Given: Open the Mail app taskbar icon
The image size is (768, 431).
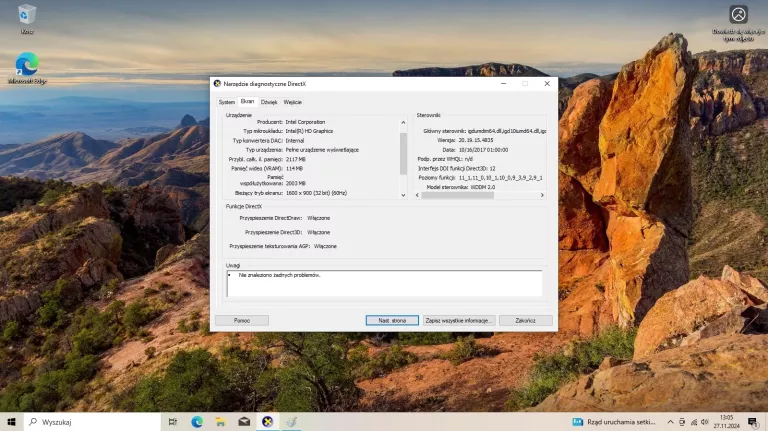Looking at the screenshot, I should click(244, 422).
